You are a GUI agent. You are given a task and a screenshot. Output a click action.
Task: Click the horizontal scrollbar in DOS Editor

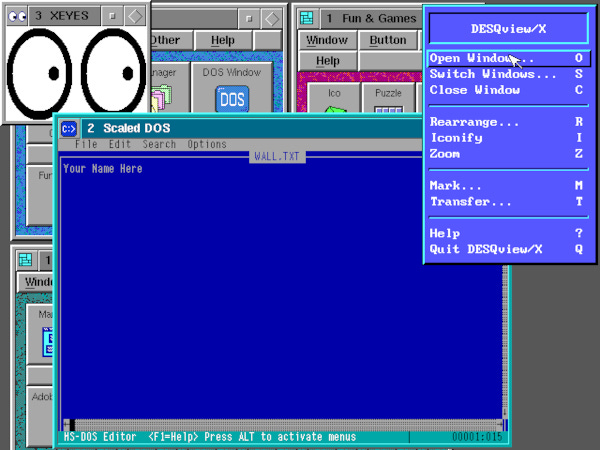tap(283, 424)
